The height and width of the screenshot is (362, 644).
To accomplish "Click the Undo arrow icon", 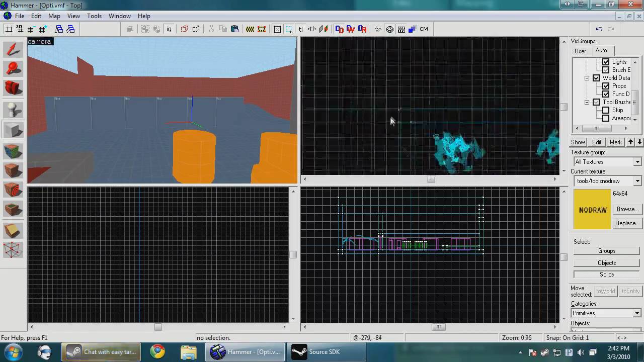I will pyautogui.click(x=599, y=29).
